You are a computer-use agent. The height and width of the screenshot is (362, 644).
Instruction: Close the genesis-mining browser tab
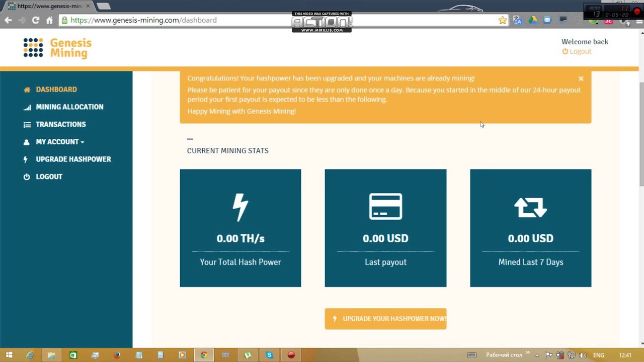pyautogui.click(x=88, y=6)
